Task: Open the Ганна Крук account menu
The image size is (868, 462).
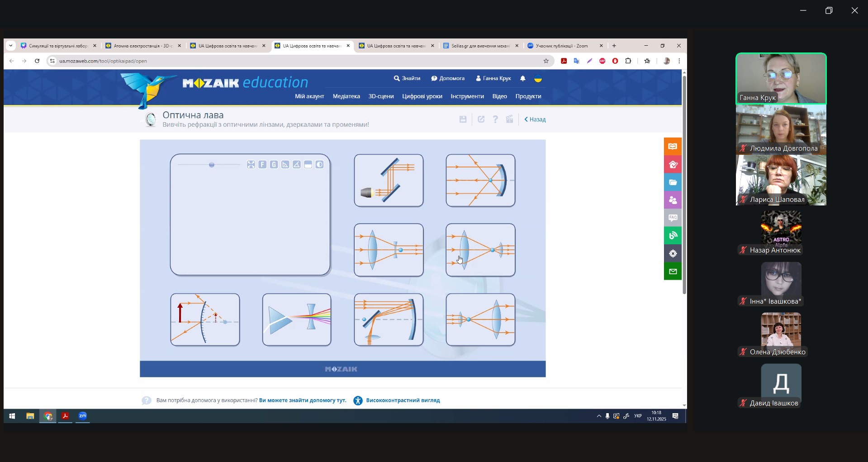Action: pos(493,78)
